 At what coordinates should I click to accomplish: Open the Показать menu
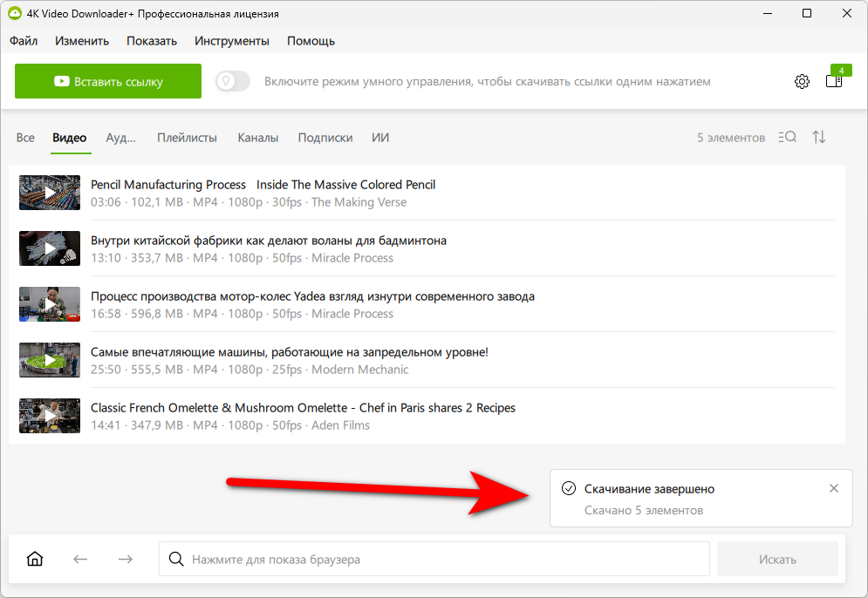click(x=152, y=41)
